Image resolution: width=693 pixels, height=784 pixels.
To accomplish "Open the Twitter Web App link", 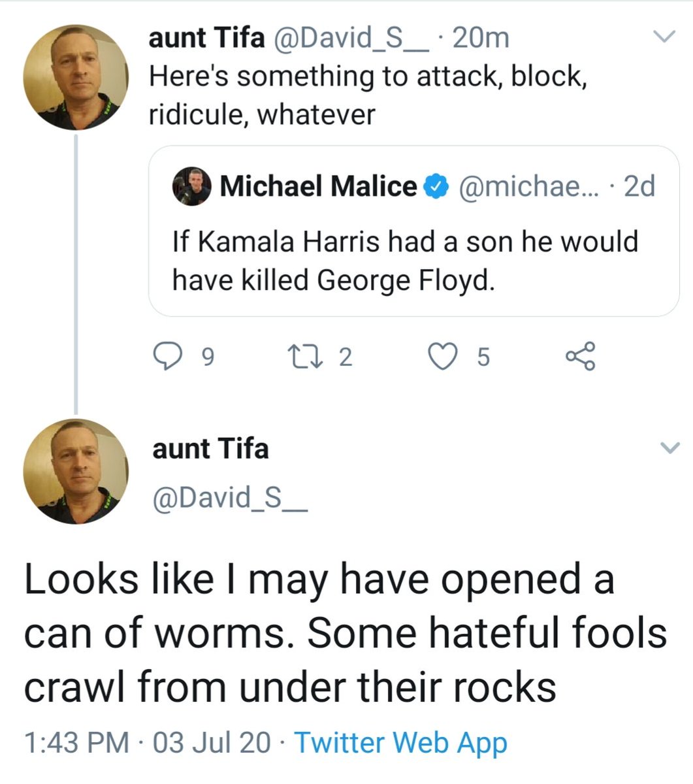I will [400, 743].
